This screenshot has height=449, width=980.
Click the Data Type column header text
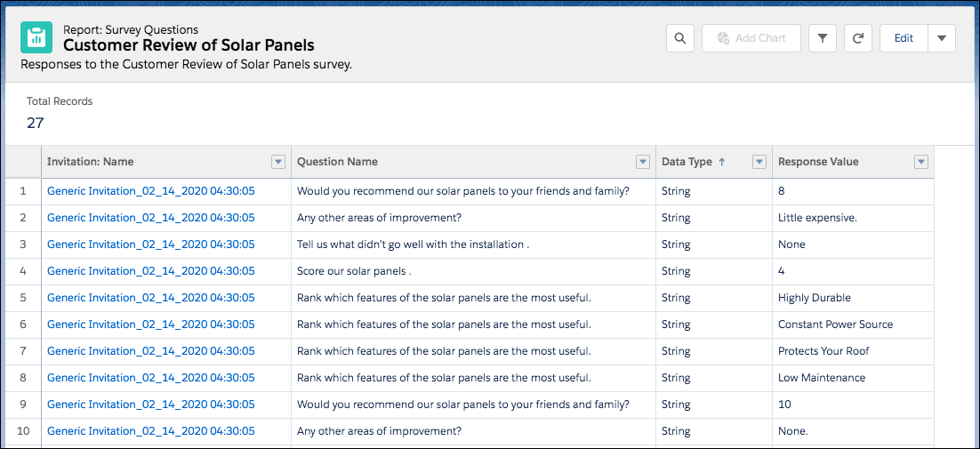687,162
